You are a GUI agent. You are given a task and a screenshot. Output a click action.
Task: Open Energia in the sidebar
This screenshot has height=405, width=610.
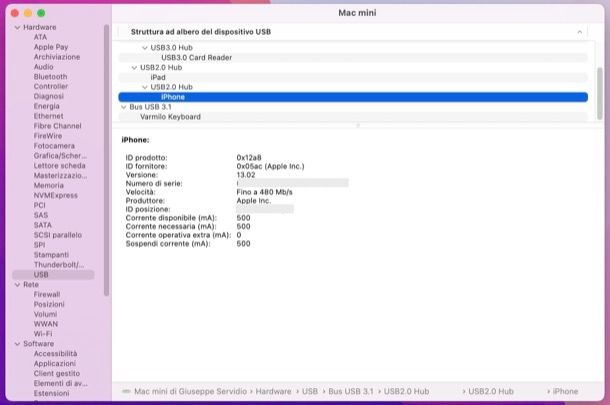click(47, 106)
